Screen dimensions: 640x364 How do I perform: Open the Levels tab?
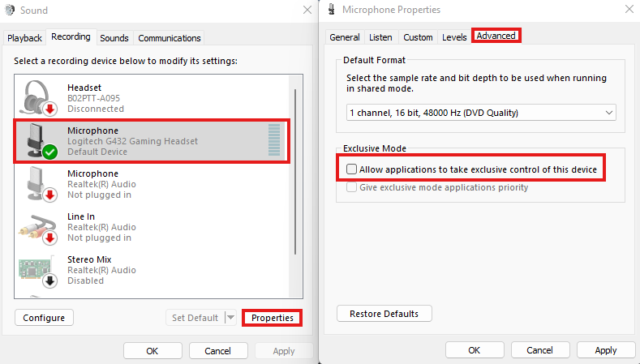[x=454, y=37]
